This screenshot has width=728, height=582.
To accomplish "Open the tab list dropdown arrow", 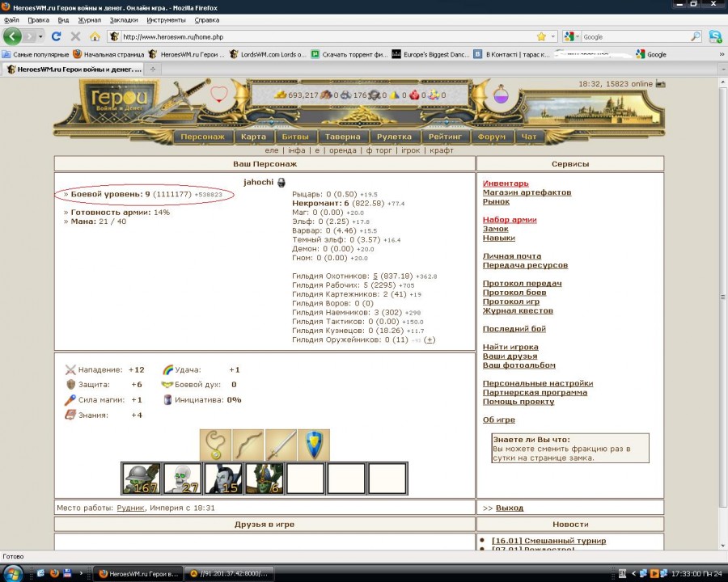I will click(723, 70).
